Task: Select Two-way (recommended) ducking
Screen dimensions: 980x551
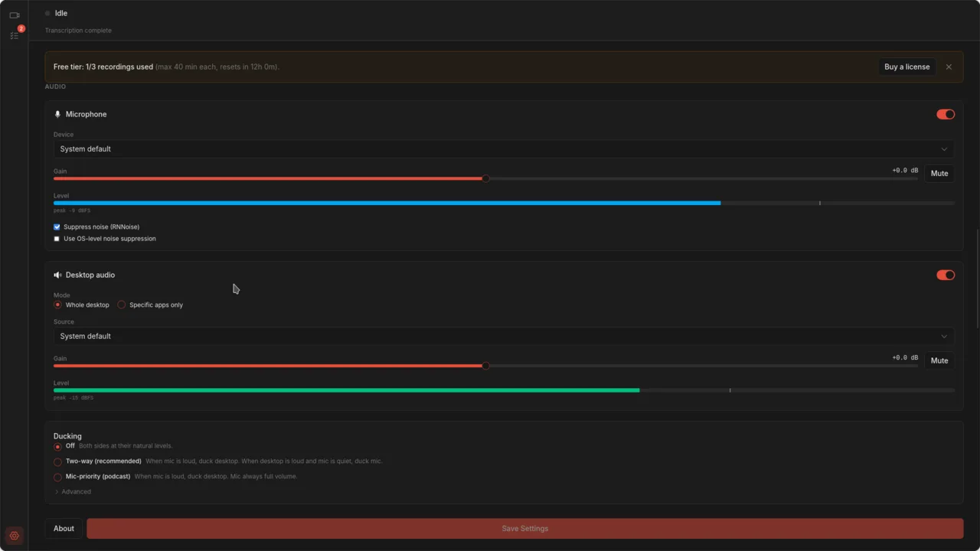Action: (57, 461)
